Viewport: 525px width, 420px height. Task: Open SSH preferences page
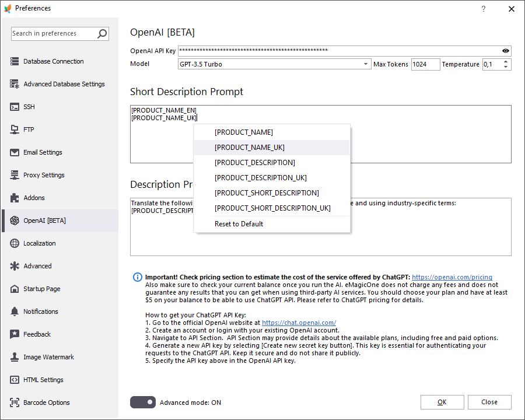tap(60, 107)
